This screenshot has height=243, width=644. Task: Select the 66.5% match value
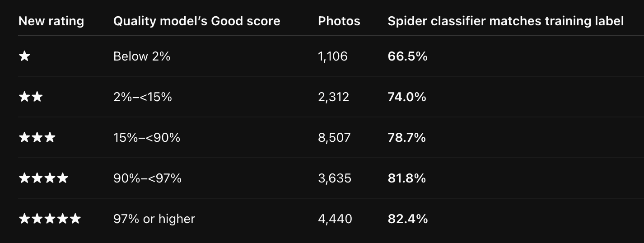[407, 56]
